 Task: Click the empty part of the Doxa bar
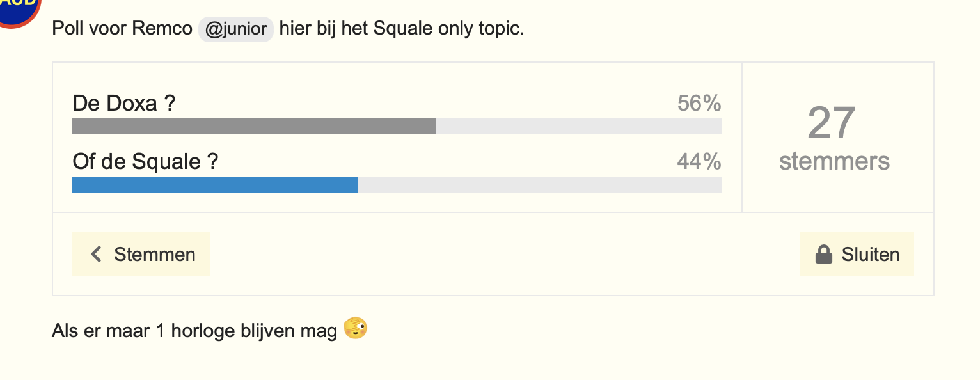click(x=579, y=126)
